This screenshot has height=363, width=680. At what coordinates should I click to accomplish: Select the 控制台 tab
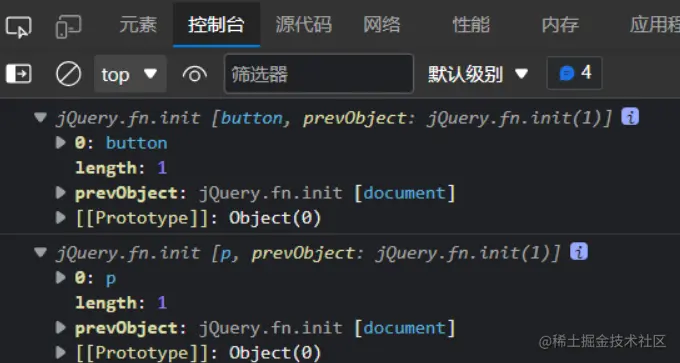[x=216, y=25]
